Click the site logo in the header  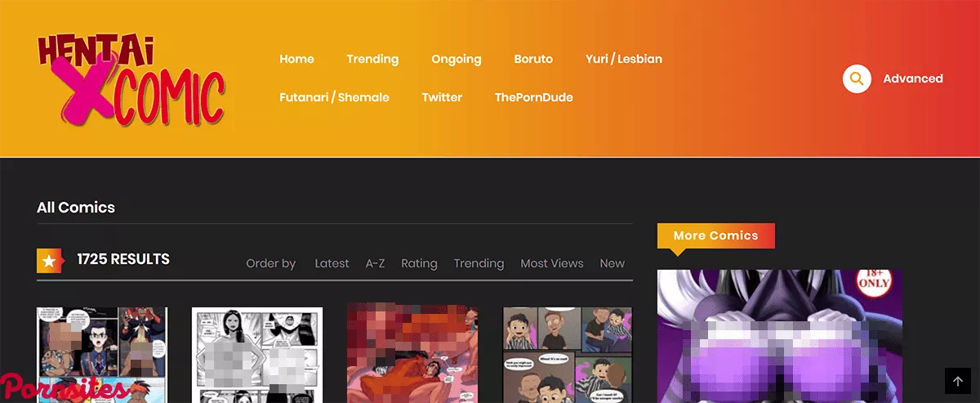(x=131, y=79)
